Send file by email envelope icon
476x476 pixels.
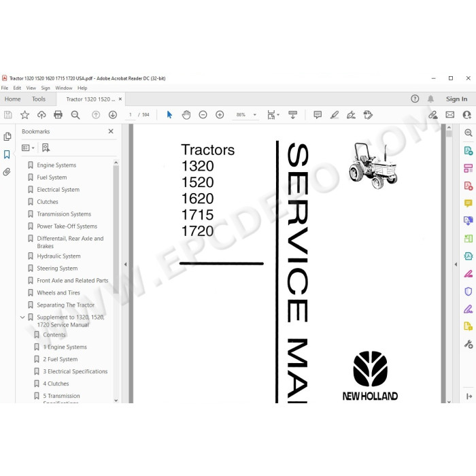[450, 115]
